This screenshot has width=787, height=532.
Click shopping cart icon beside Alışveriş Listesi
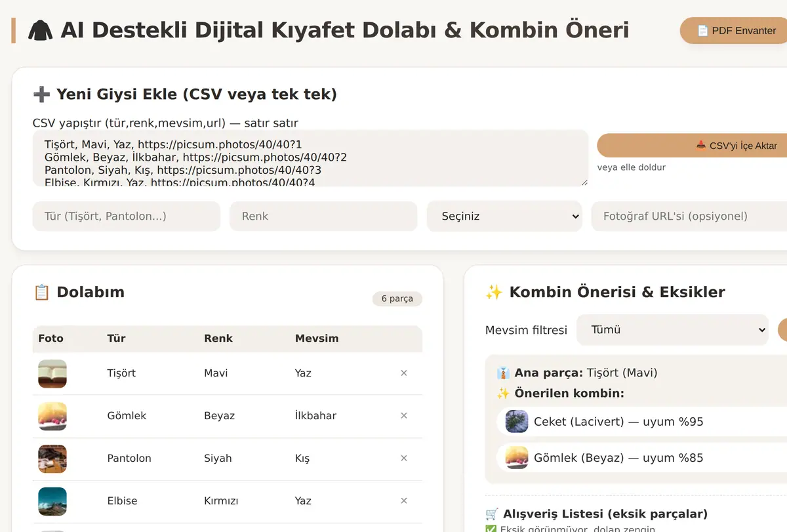tap(492, 514)
